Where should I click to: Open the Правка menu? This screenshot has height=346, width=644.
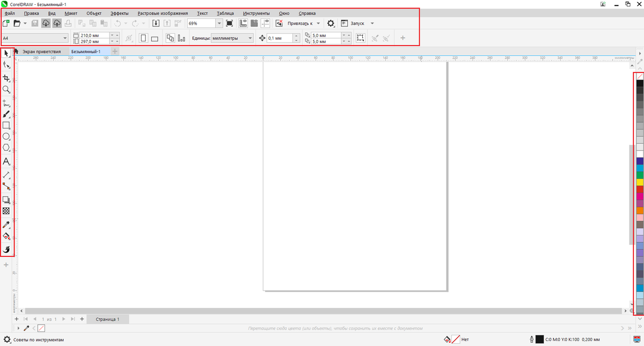[32, 13]
